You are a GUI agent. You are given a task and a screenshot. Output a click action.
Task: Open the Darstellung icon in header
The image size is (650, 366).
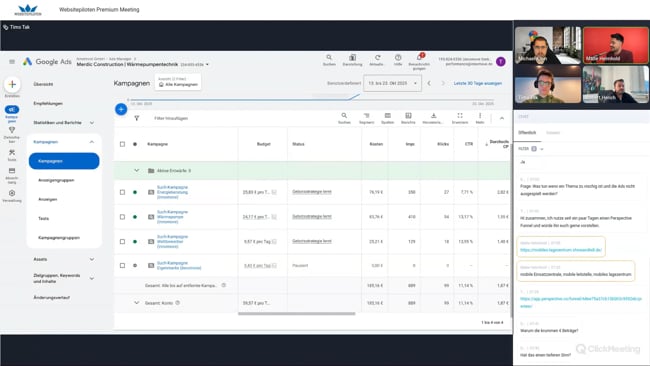[x=352, y=58]
